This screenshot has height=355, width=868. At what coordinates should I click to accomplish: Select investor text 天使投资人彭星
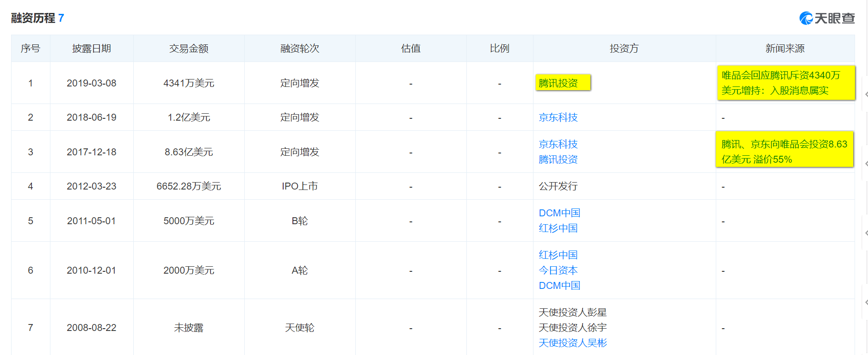573,312
